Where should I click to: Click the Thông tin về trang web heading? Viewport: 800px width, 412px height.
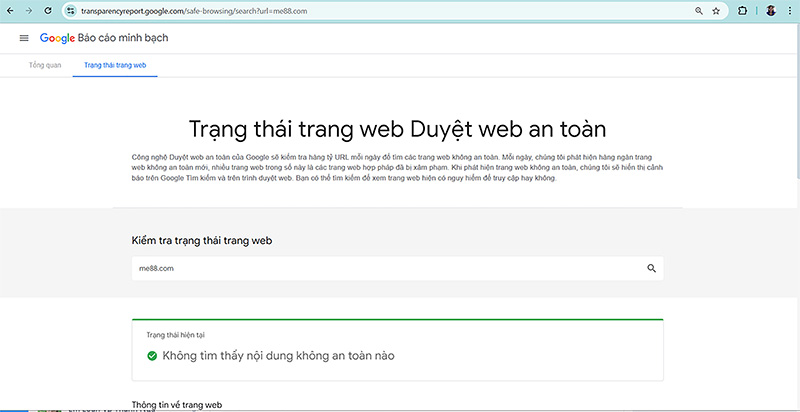click(177, 405)
